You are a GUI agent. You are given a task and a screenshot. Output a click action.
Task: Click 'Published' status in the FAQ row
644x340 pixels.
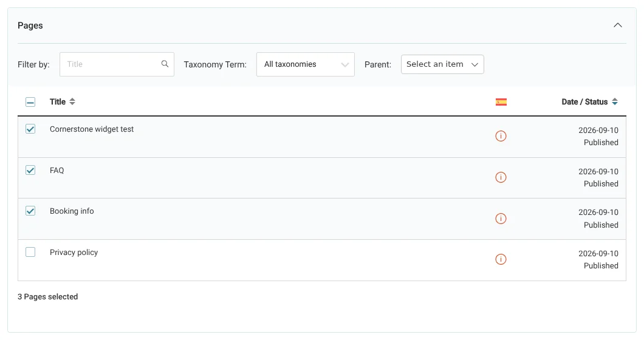601,183
